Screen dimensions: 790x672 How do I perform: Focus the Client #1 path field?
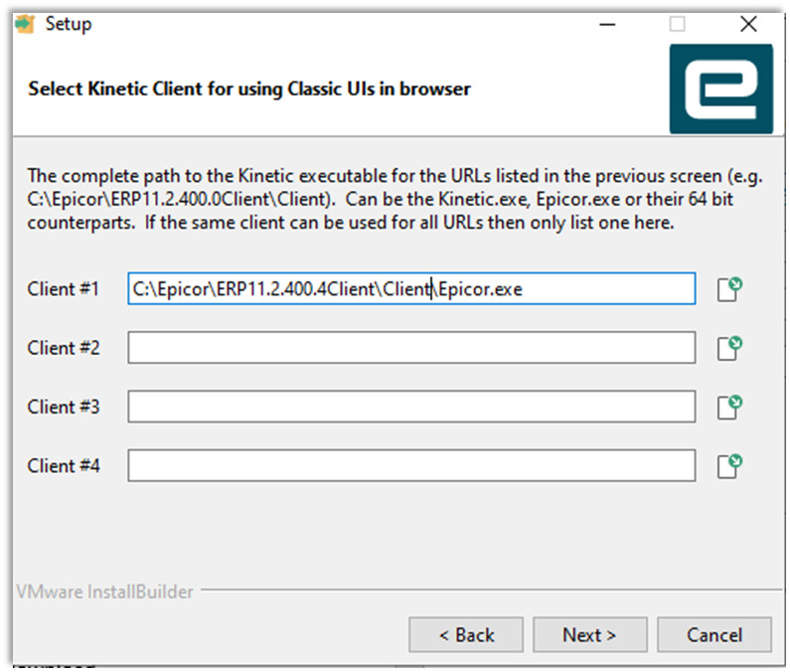tap(411, 289)
